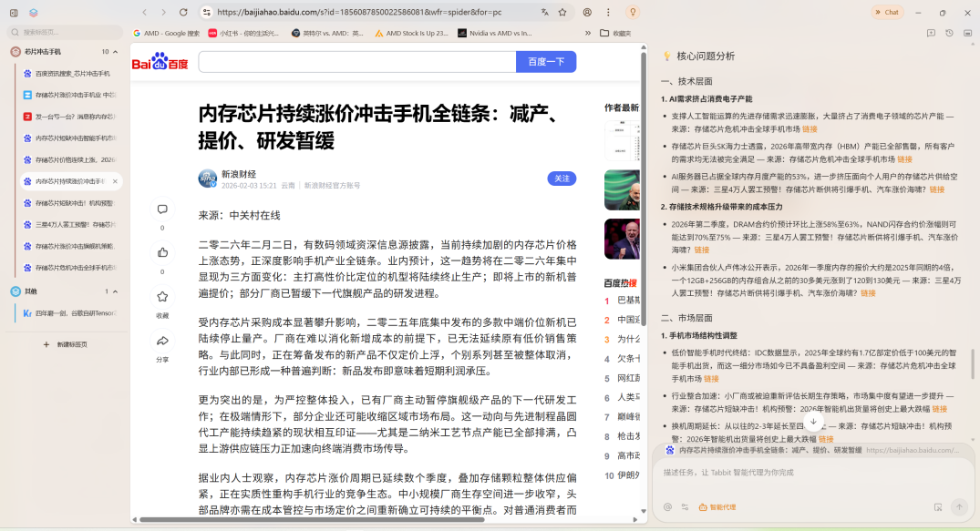Follow 新浪财经 with 关注 button
The width and height of the screenshot is (980, 531).
562,179
